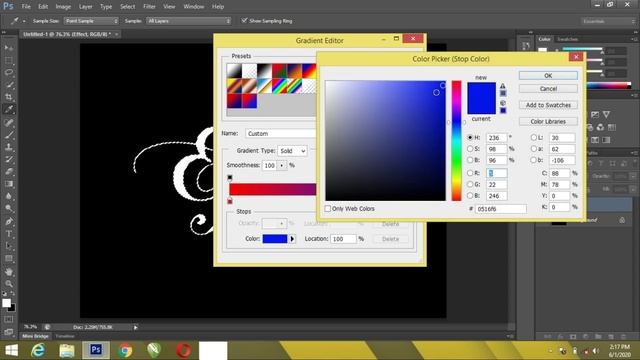Select the Lab a radio button
Image resolution: width=640 pixels, height=360 pixels.
pyautogui.click(x=533, y=149)
